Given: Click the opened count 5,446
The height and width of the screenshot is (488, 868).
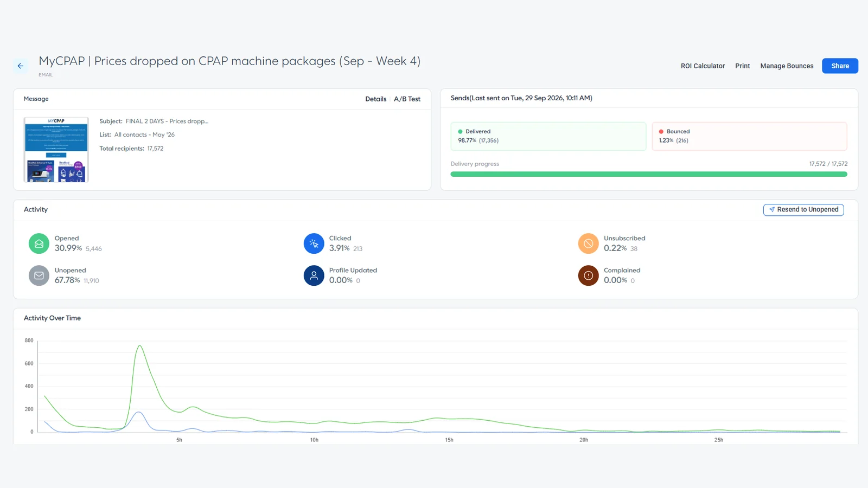Looking at the screenshot, I should click(x=94, y=249).
